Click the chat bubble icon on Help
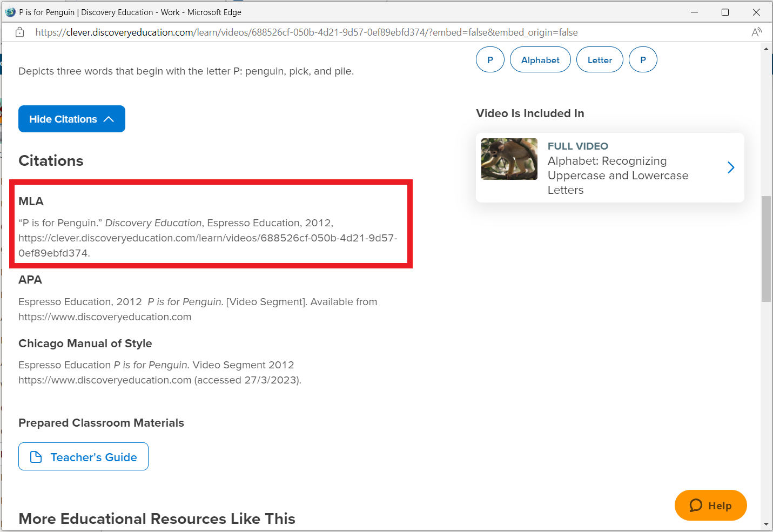773x532 pixels. click(x=696, y=506)
